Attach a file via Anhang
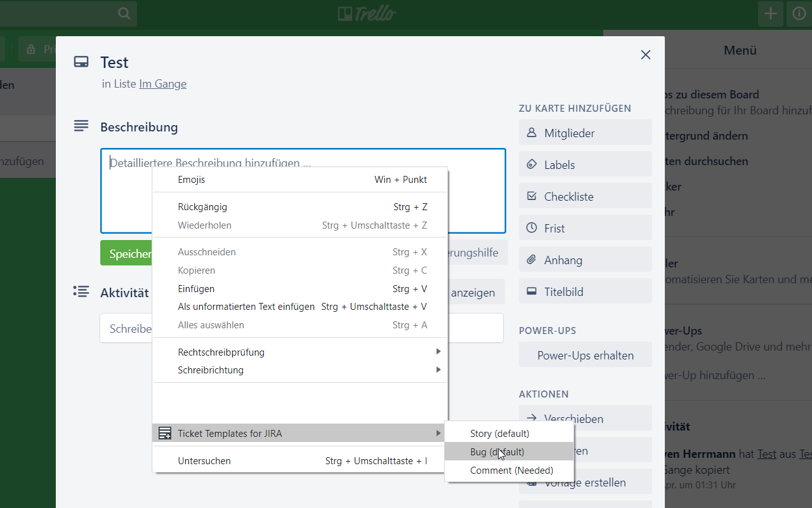This screenshot has width=812, height=508. tap(585, 260)
